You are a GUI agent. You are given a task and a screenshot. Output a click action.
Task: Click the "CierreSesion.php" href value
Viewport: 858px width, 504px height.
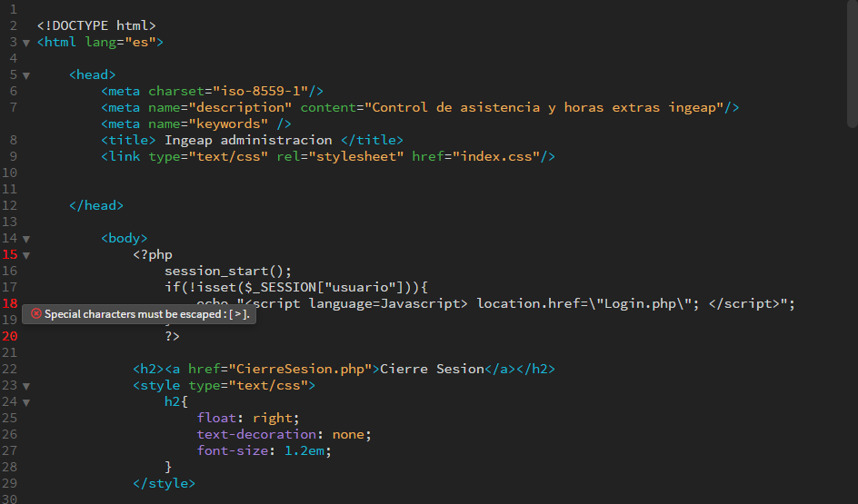tap(300, 369)
